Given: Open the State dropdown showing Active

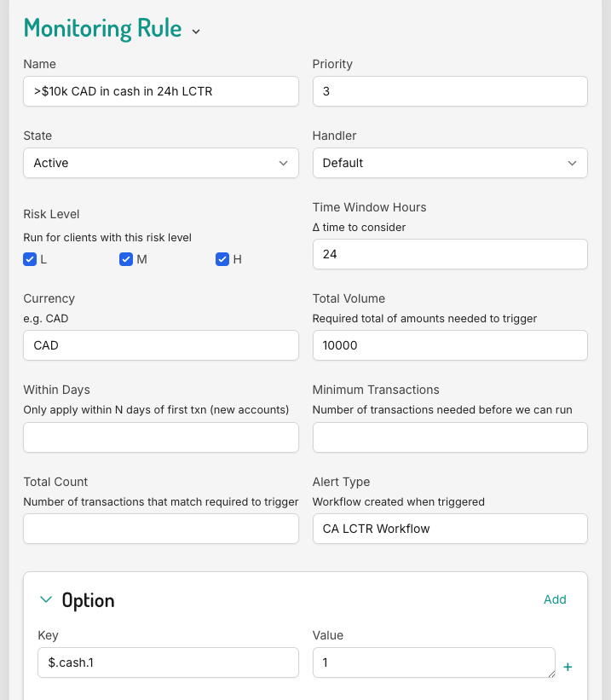Looking at the screenshot, I should point(160,163).
